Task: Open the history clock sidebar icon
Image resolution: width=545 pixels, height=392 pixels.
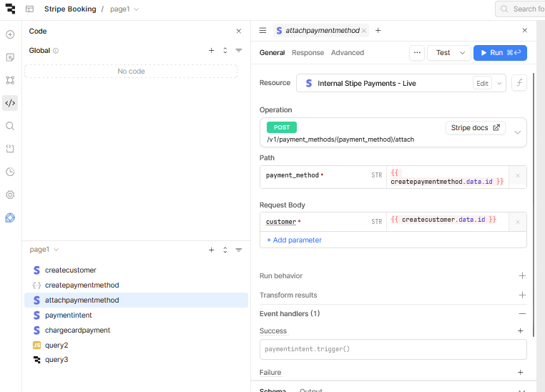Action: point(10,172)
